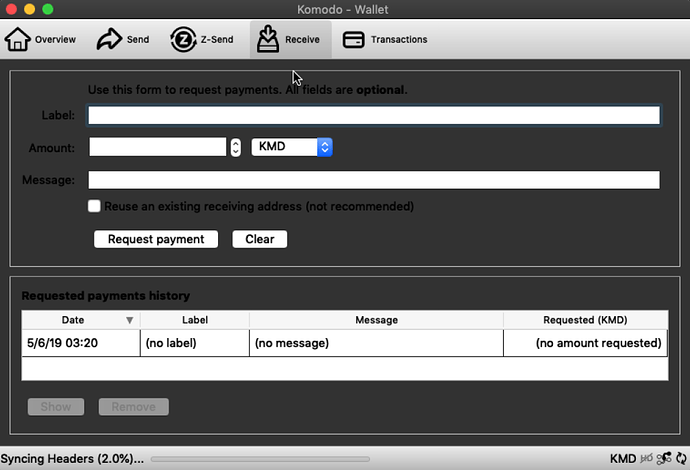Screen dimensions: 690x470
Task: Click the Remove button
Action: 133,407
